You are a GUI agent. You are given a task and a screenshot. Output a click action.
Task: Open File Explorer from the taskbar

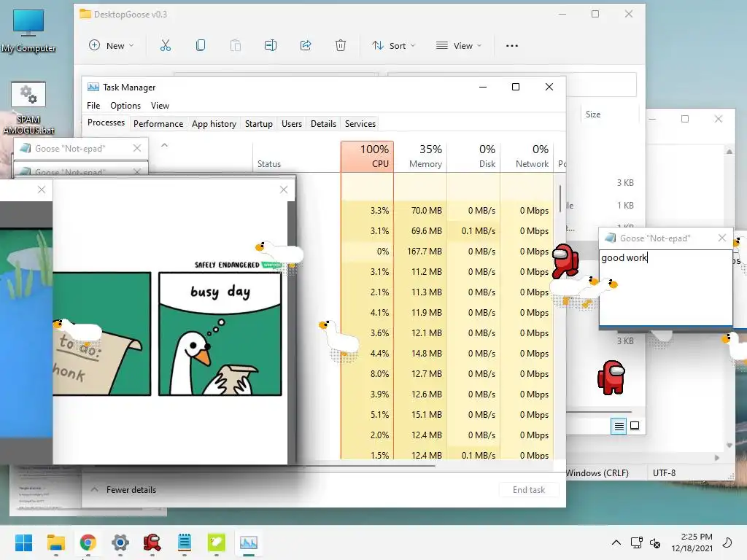tap(55, 542)
